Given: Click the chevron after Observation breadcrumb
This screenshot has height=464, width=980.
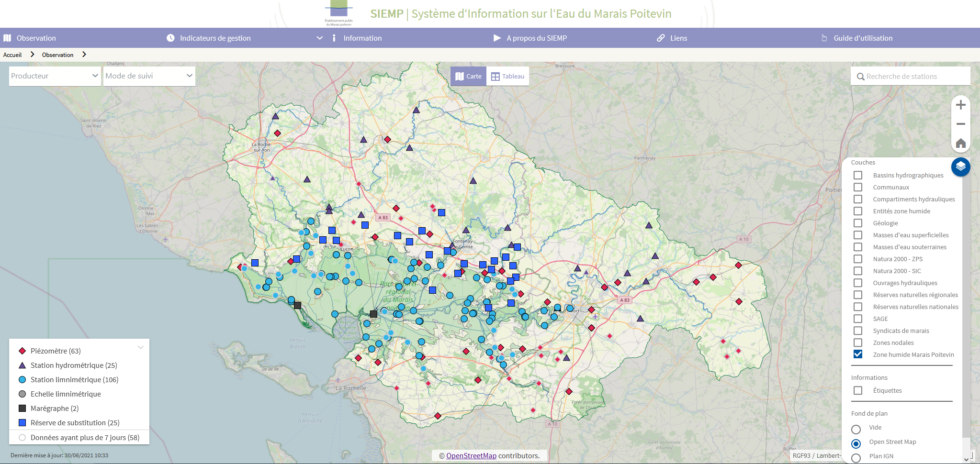Looking at the screenshot, I should (84, 54).
